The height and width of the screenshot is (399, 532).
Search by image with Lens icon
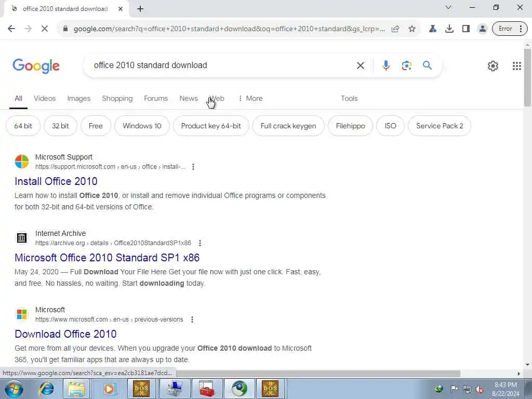click(406, 65)
